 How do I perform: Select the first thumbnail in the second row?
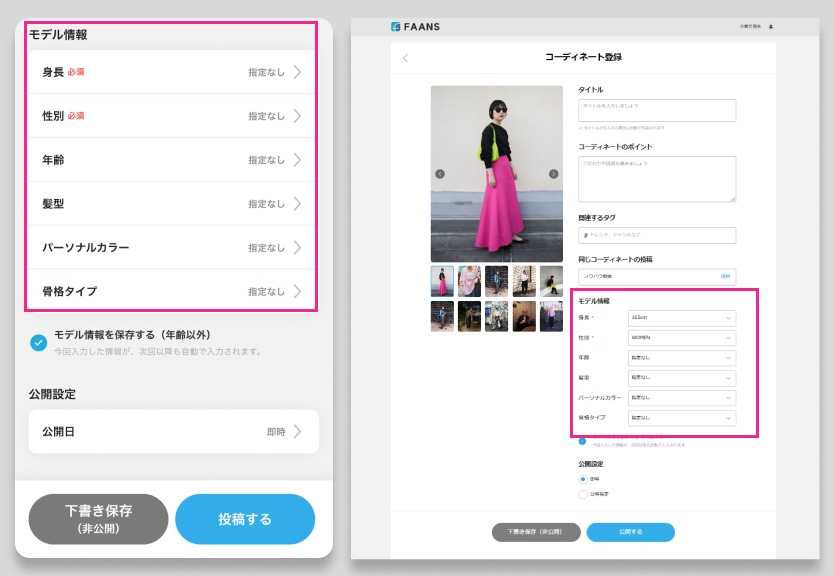442,316
